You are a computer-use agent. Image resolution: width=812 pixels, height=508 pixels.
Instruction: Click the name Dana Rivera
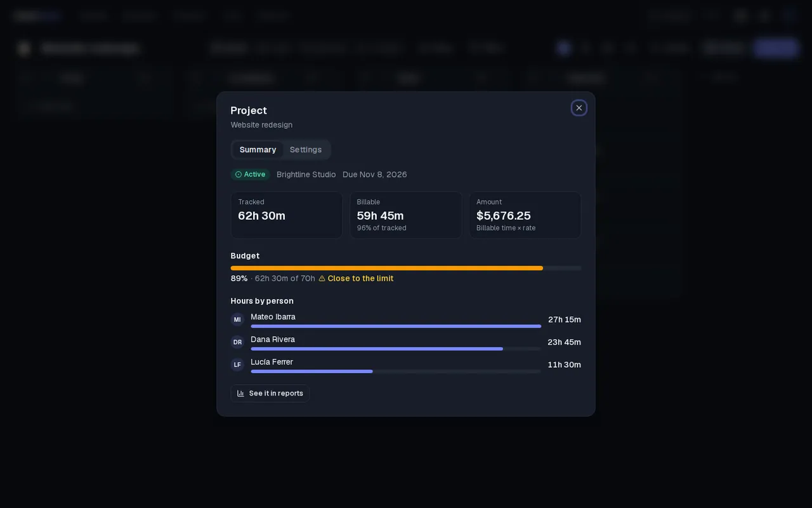273,340
